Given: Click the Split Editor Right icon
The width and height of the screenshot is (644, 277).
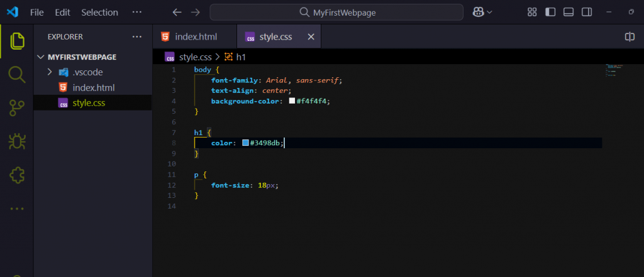Looking at the screenshot, I should (x=629, y=37).
